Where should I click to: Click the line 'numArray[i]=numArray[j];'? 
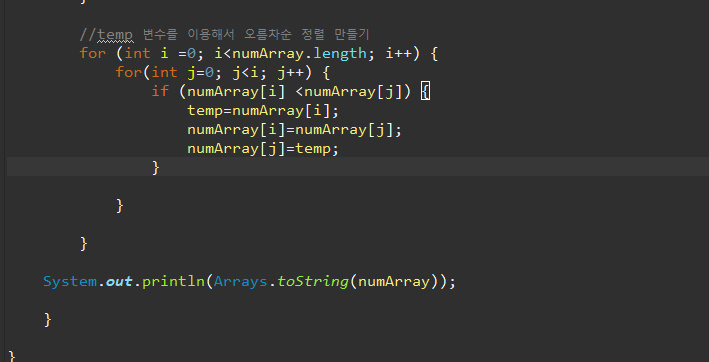(x=294, y=130)
